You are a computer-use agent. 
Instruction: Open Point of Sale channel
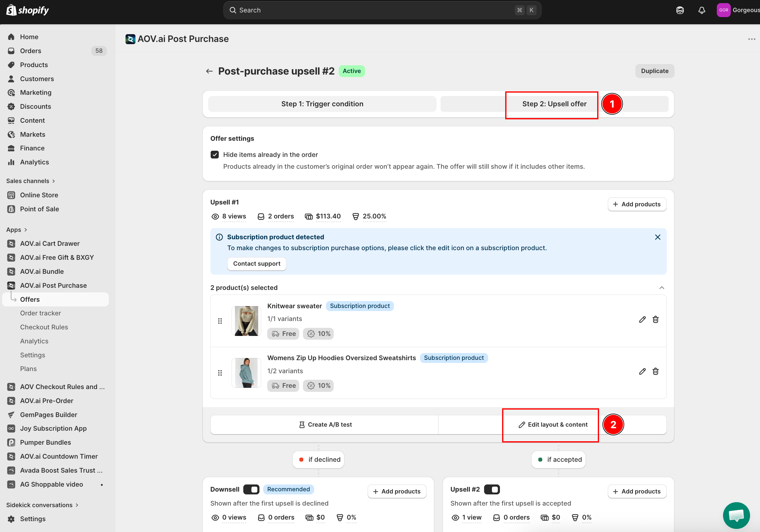55,209
